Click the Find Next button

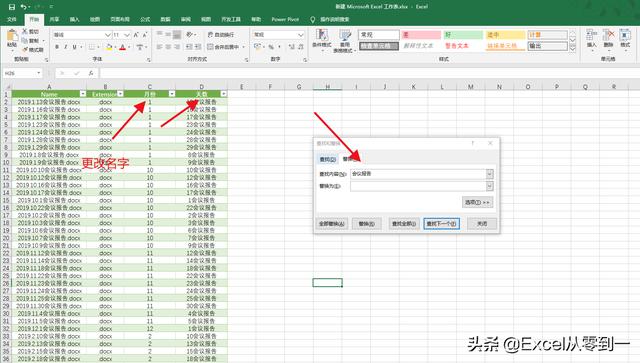click(441, 224)
